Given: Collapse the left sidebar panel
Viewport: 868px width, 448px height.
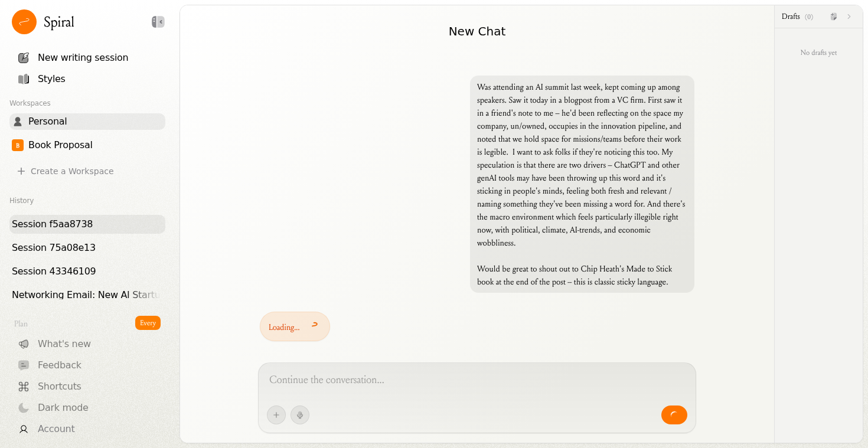Looking at the screenshot, I should [158, 22].
